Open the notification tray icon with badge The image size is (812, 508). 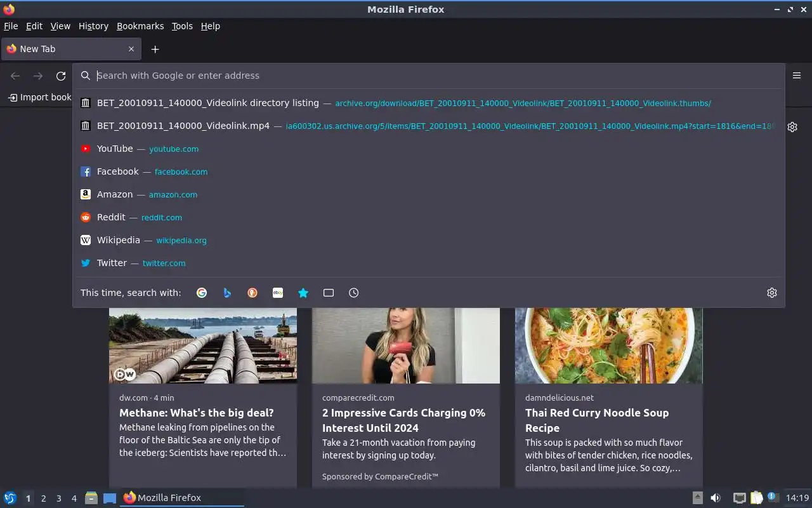click(772, 497)
